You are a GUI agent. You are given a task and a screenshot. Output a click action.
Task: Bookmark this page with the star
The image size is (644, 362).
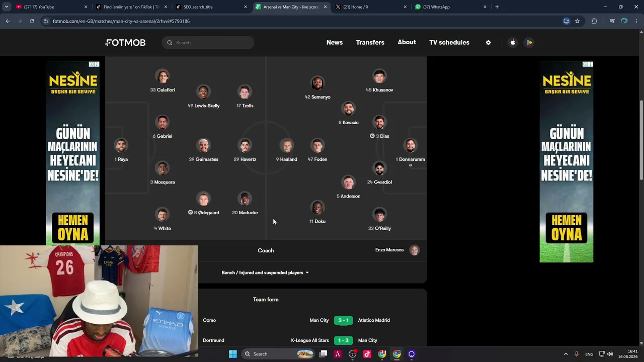(x=577, y=21)
